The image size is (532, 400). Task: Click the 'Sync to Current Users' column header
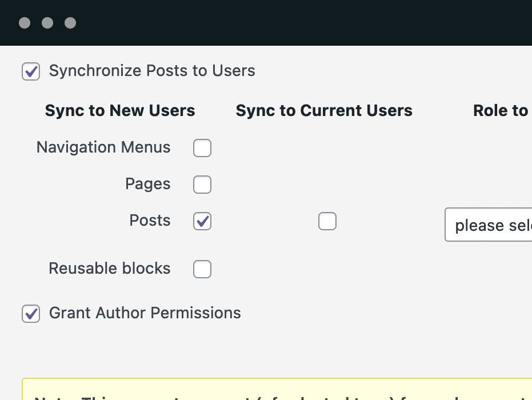coord(324,110)
